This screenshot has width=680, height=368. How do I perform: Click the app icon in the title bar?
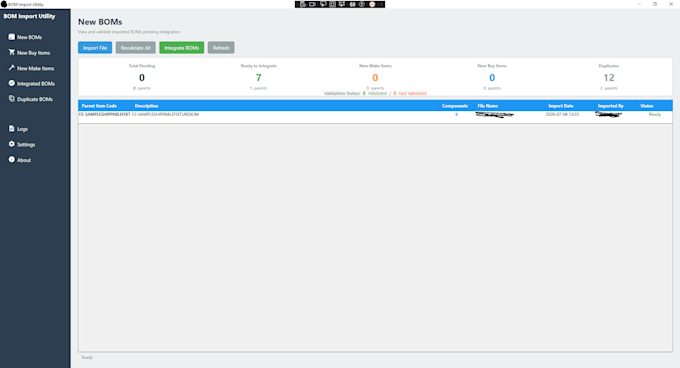pyautogui.click(x=4, y=4)
